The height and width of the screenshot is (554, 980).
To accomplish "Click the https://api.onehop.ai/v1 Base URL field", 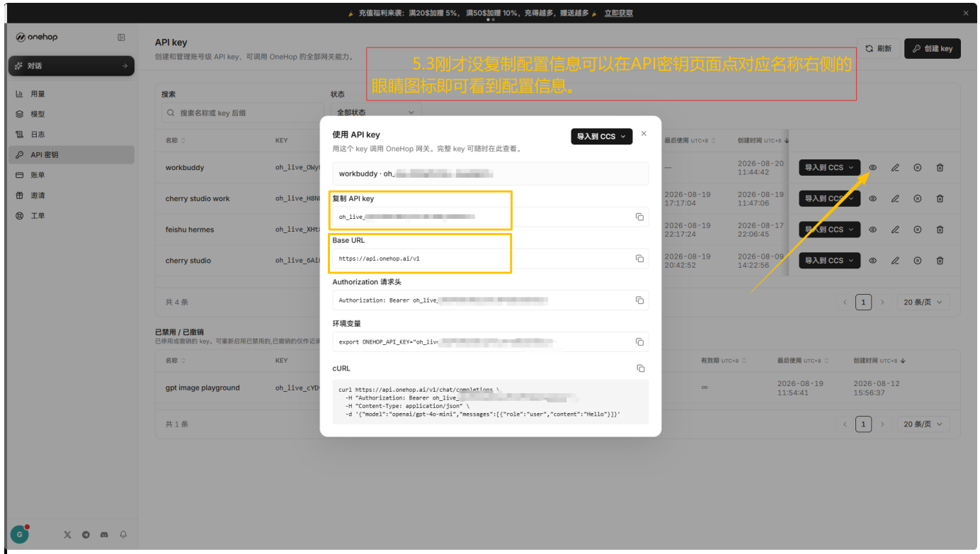I will pyautogui.click(x=491, y=259).
